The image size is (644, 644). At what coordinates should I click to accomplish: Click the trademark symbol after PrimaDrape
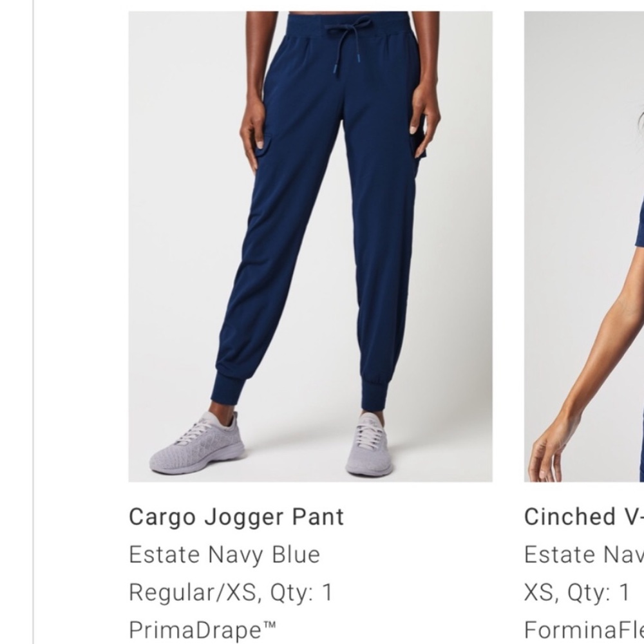point(269,625)
